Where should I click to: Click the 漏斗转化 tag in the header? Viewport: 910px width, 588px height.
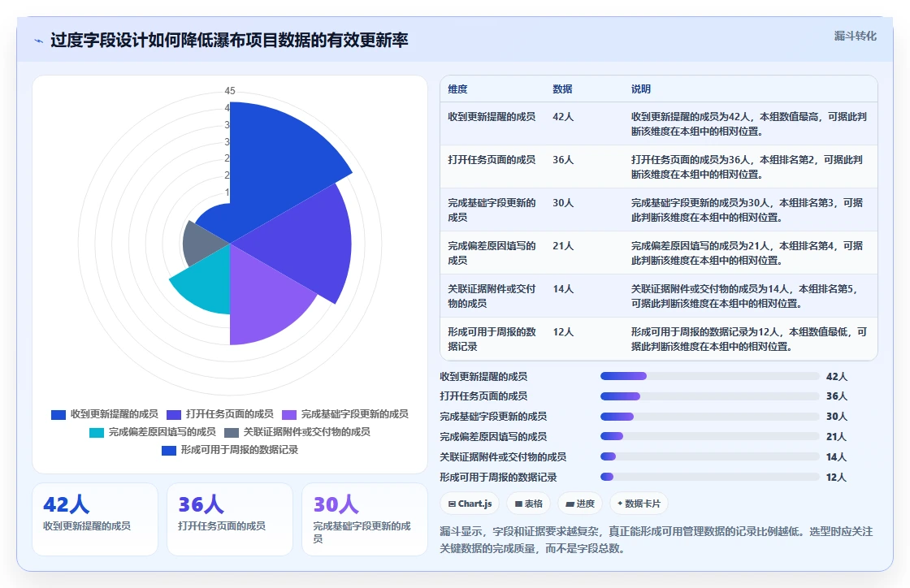click(855, 36)
